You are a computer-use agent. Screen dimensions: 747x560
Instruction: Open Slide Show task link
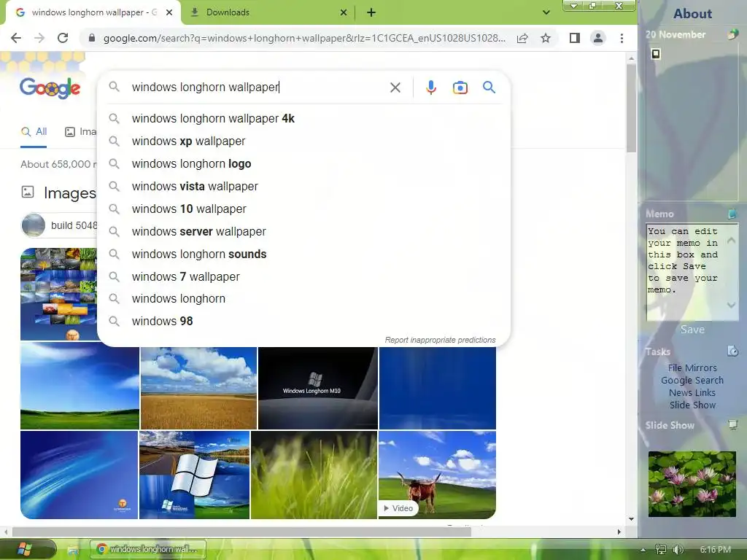[692, 405]
